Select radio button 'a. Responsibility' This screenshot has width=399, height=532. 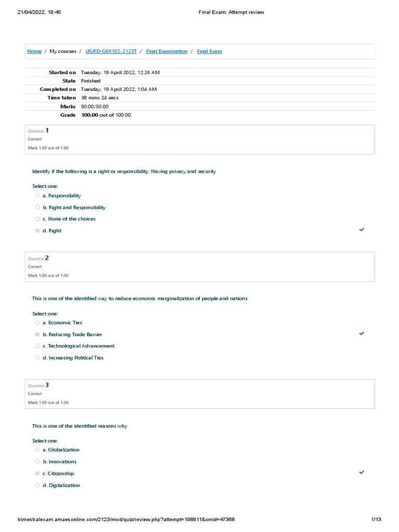click(x=37, y=196)
